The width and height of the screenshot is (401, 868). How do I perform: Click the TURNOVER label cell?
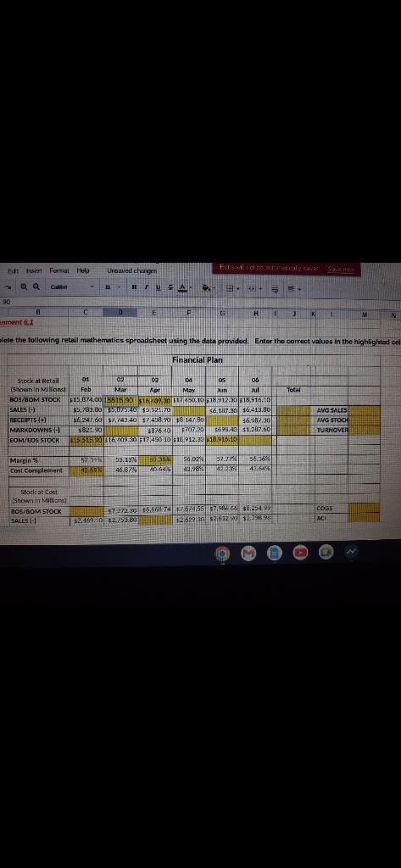tap(331, 428)
